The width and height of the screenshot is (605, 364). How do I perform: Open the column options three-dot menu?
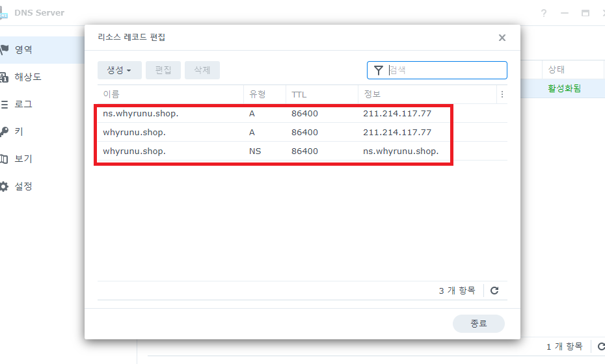coord(502,94)
